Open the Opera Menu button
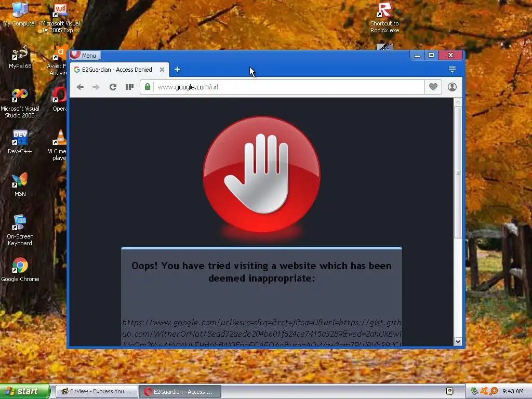Viewport: 532px width, 399px height. (x=85, y=55)
